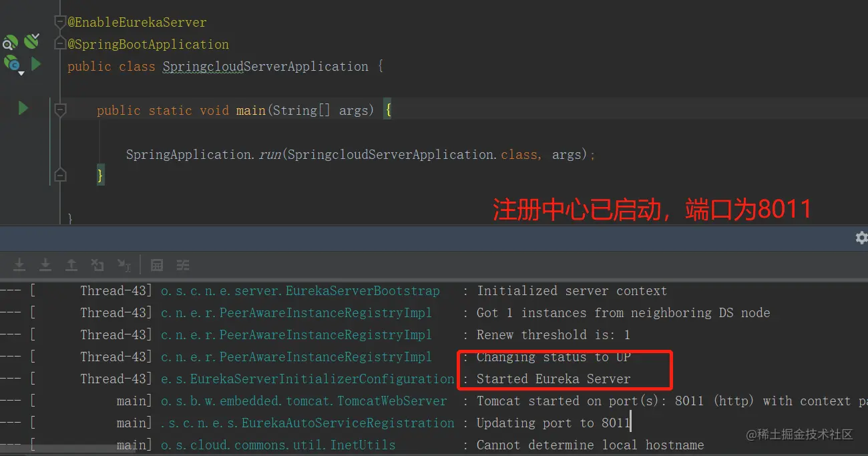Open the Evaluate Expression calculator icon

pyautogui.click(x=157, y=265)
